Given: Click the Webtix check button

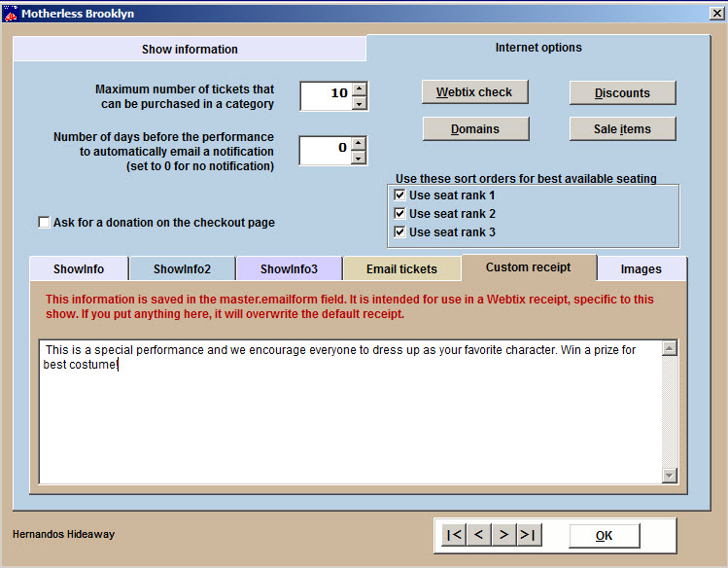Looking at the screenshot, I should (x=474, y=92).
